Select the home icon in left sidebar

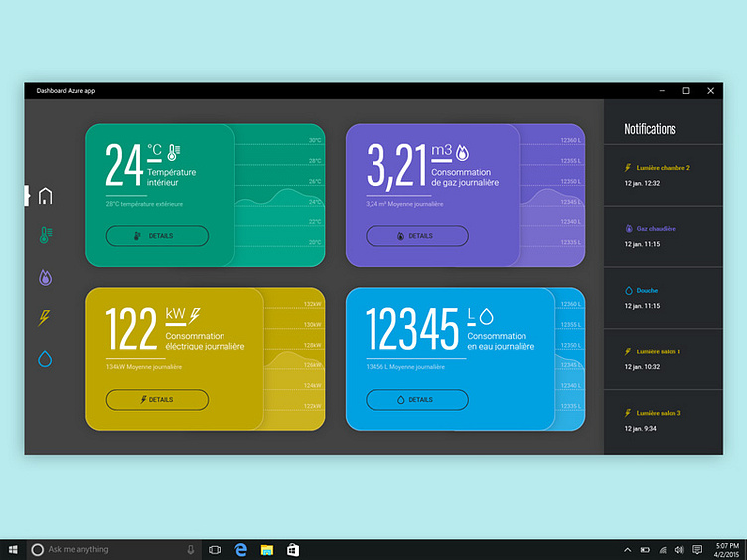(45, 196)
